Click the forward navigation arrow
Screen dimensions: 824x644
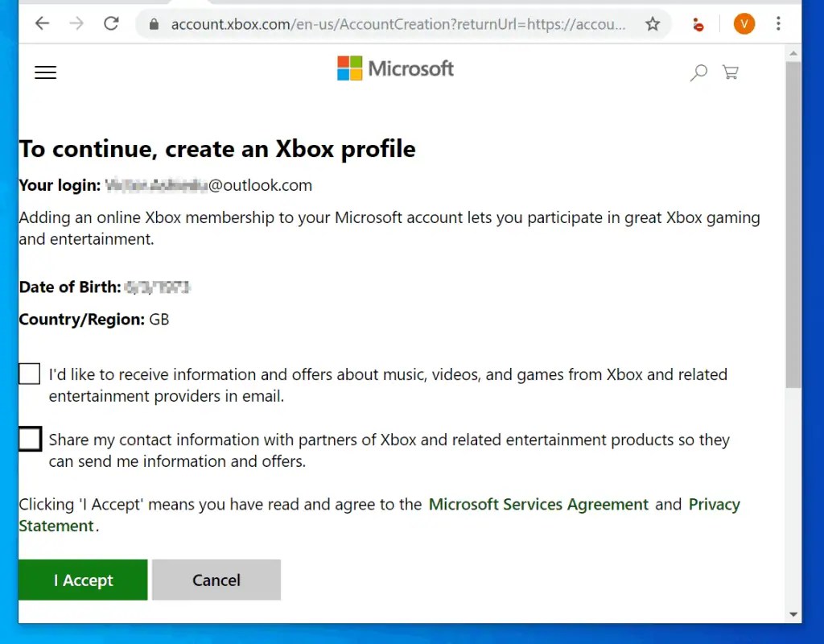(76, 23)
